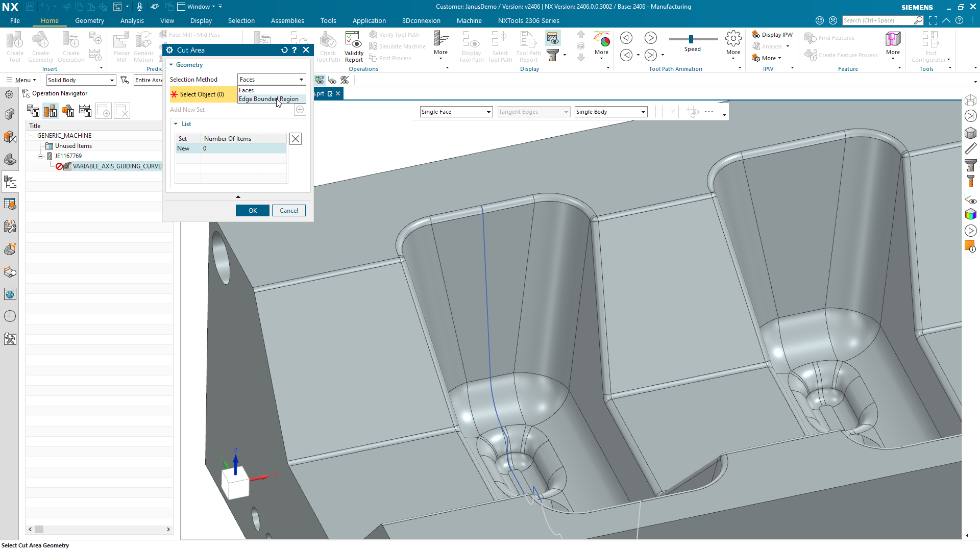This screenshot has width=980, height=551.
Task: Click search magnifier icon
Action: 918,20
